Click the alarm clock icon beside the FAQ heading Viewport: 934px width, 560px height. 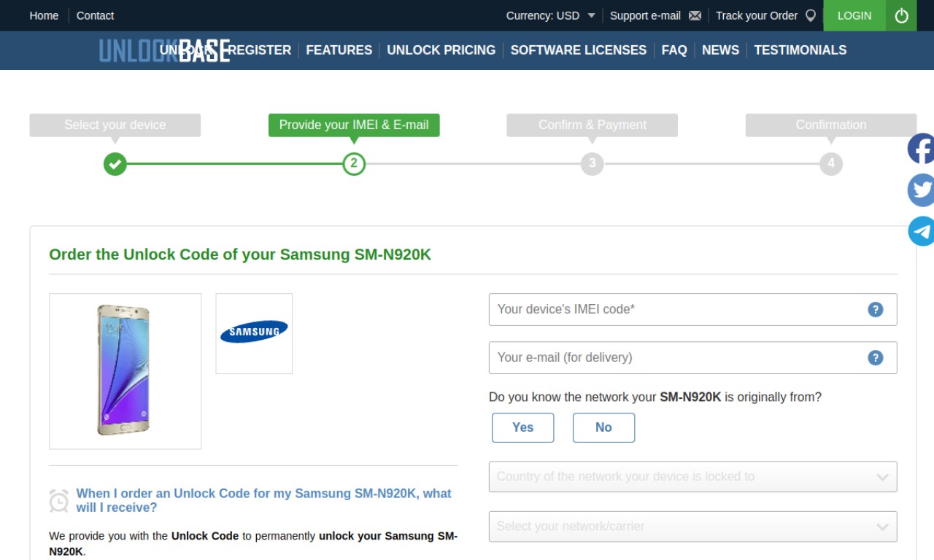[59, 500]
